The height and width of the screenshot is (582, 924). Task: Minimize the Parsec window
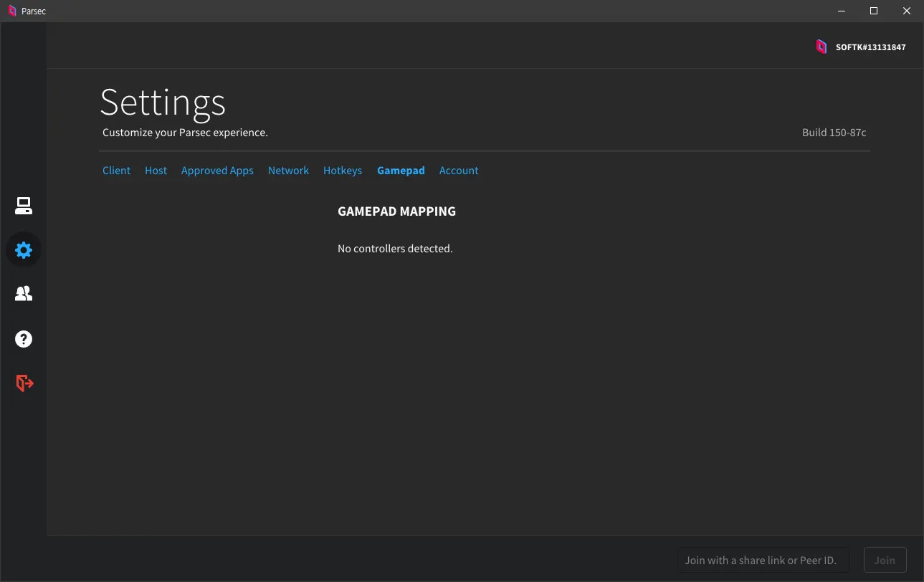coord(842,11)
